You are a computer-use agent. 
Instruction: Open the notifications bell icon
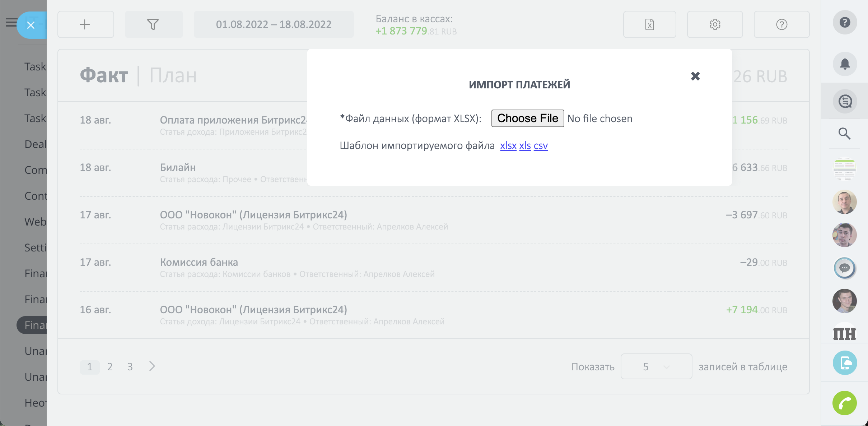pos(845,64)
